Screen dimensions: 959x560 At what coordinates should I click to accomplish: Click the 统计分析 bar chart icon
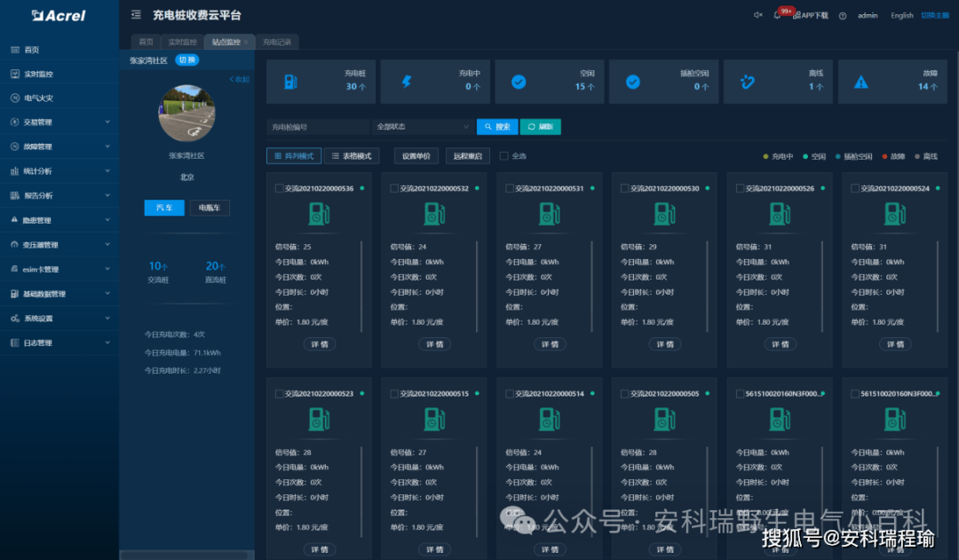[15, 171]
